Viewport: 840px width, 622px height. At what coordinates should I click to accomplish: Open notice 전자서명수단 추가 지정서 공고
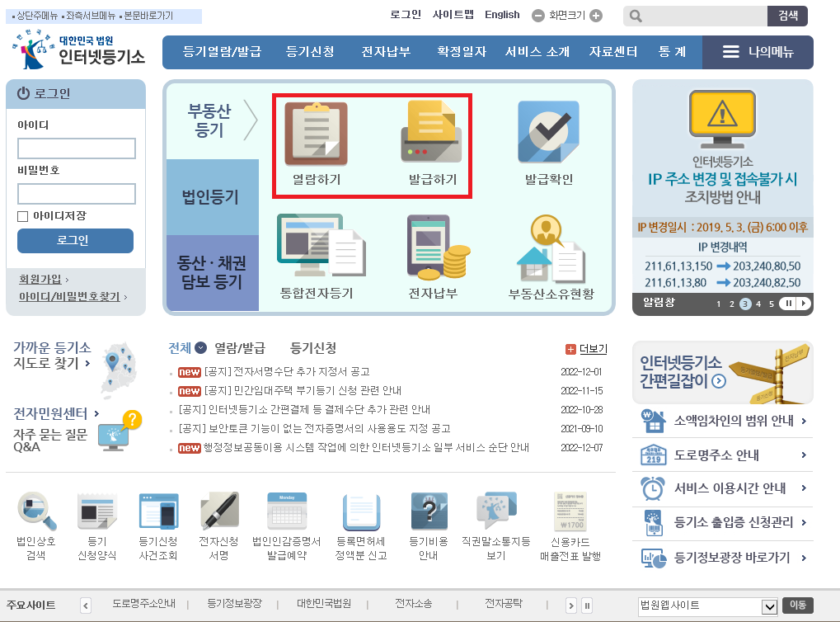(287, 371)
